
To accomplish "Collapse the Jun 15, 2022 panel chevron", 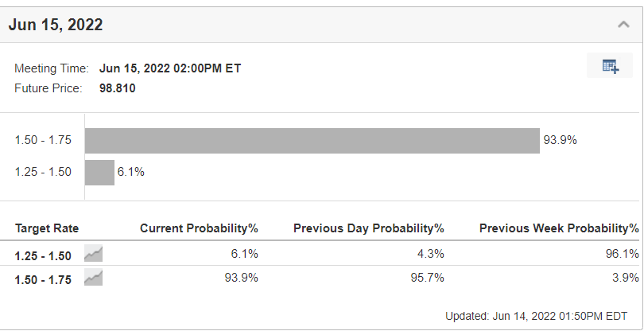I will coord(623,25).
